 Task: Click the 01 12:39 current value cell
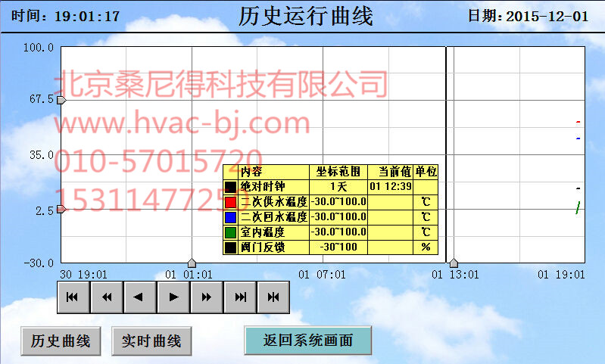(x=390, y=186)
